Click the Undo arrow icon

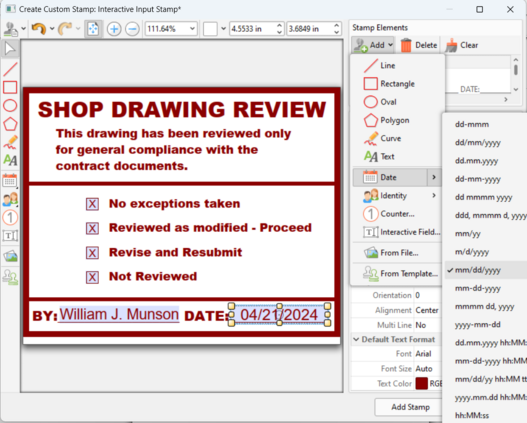pos(39,29)
